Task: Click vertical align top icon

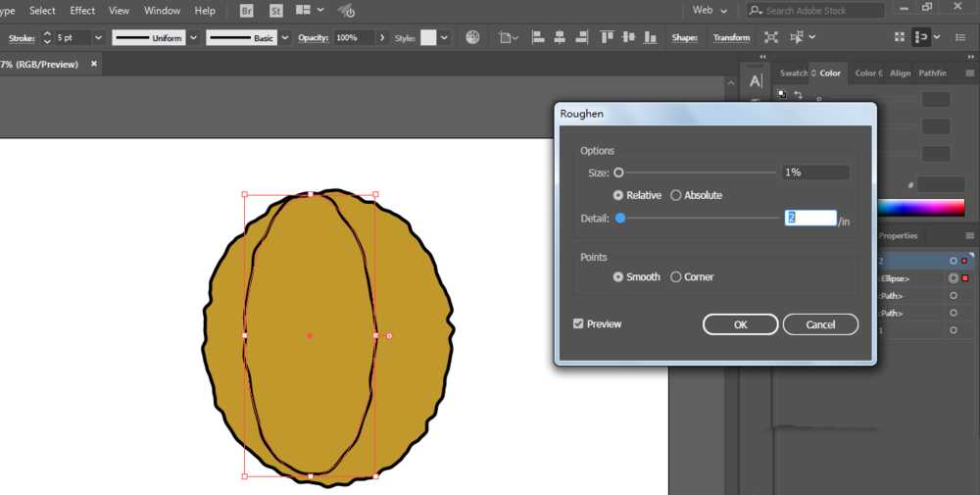Action: coord(607,37)
